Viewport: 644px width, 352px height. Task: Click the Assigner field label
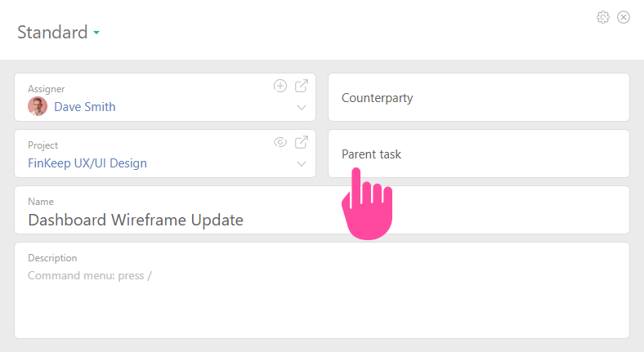tap(47, 89)
